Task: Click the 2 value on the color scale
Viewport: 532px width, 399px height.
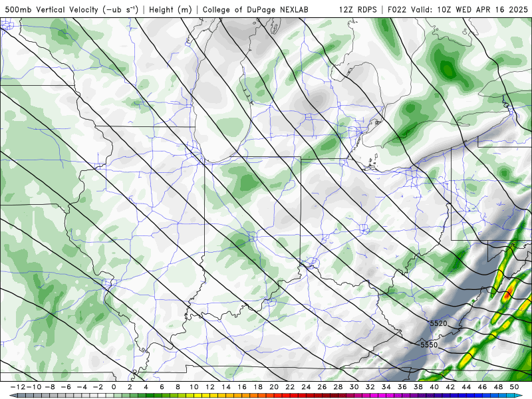Action: pos(130,387)
